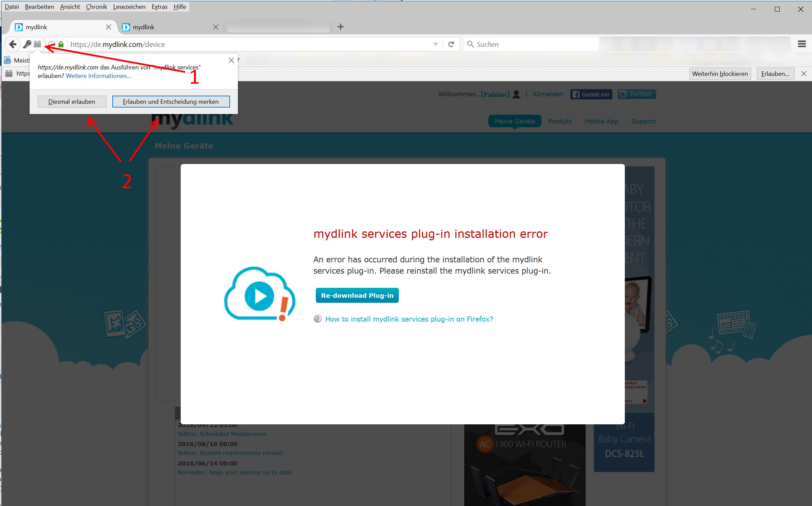
Task: Click the Facebook Gefällt mir button
Action: click(x=591, y=94)
